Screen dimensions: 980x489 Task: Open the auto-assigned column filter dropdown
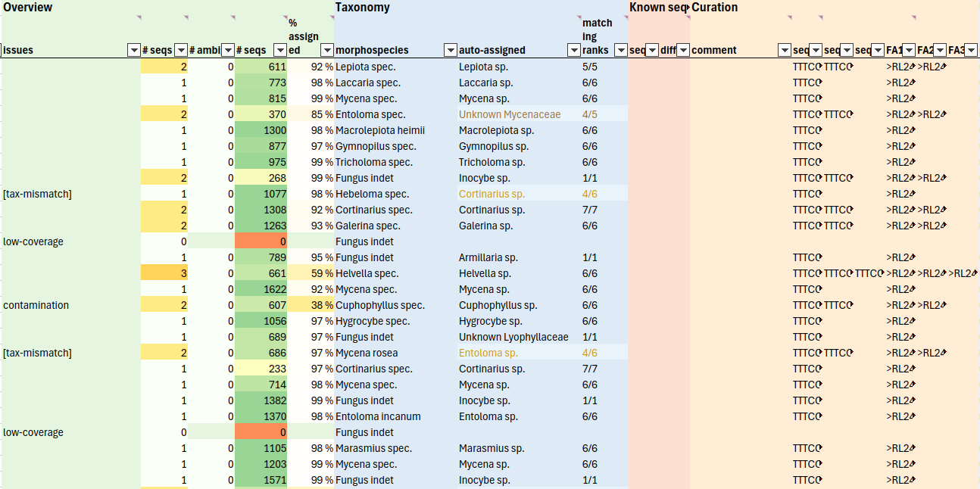575,51
